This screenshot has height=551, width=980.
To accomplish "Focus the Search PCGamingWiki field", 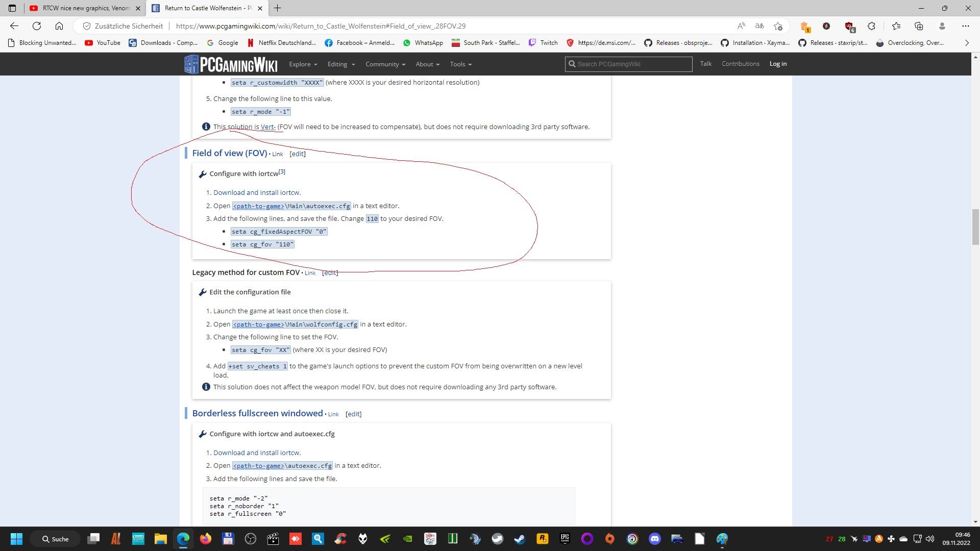I will pos(629,64).
